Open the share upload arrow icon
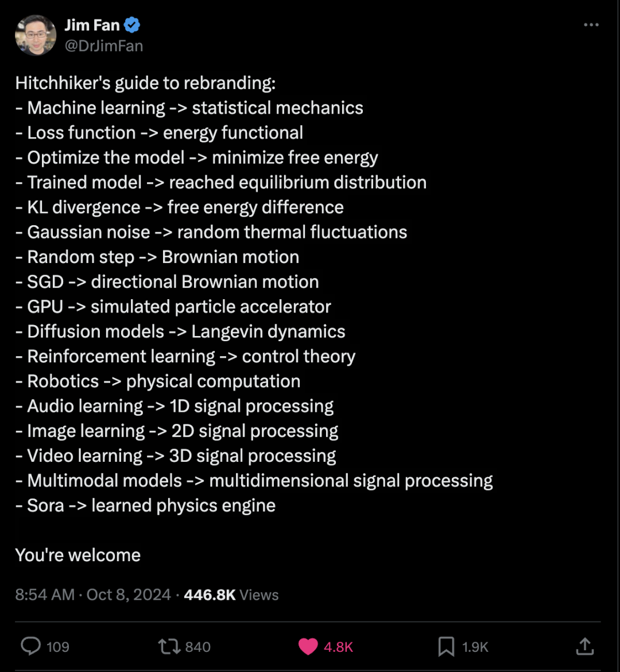Viewport: 620px width, 672px height. click(585, 646)
